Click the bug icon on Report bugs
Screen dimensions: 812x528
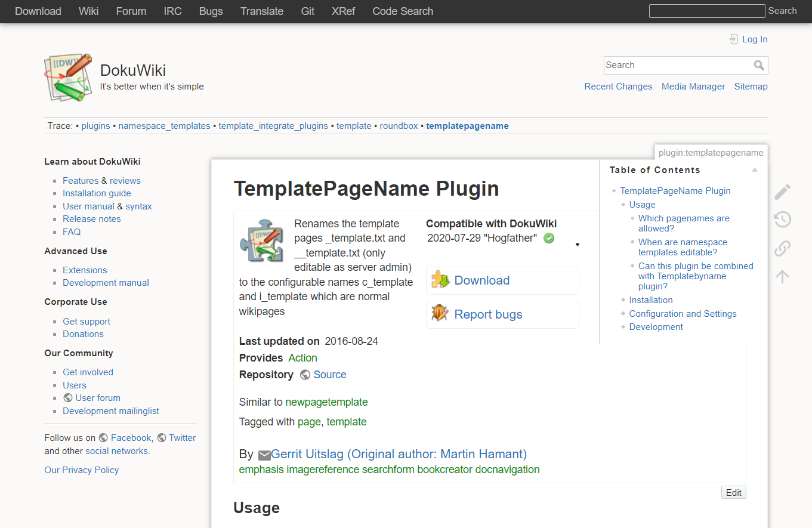pyautogui.click(x=440, y=314)
